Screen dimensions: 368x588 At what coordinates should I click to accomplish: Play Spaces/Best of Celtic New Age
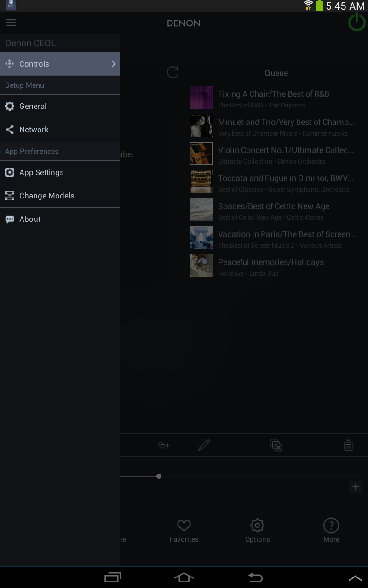tap(276, 210)
